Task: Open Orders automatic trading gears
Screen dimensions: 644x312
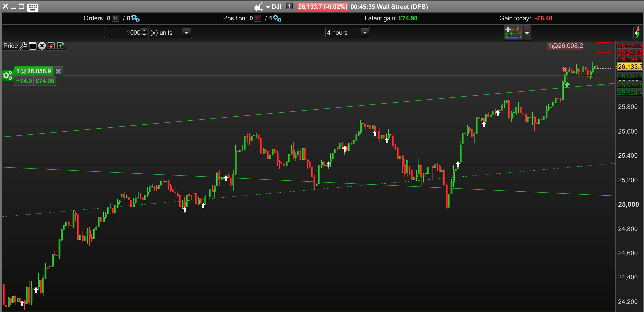Action: pyautogui.click(x=135, y=18)
